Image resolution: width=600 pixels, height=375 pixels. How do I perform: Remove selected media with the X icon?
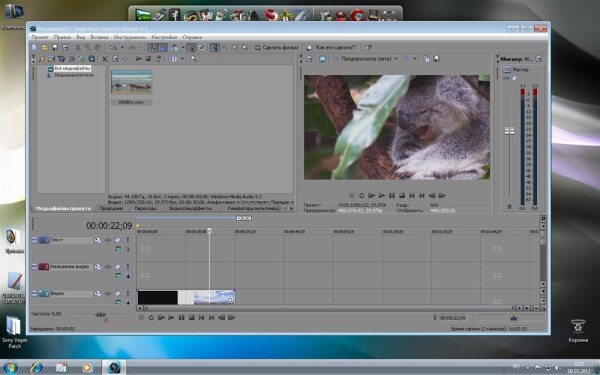coord(104,59)
